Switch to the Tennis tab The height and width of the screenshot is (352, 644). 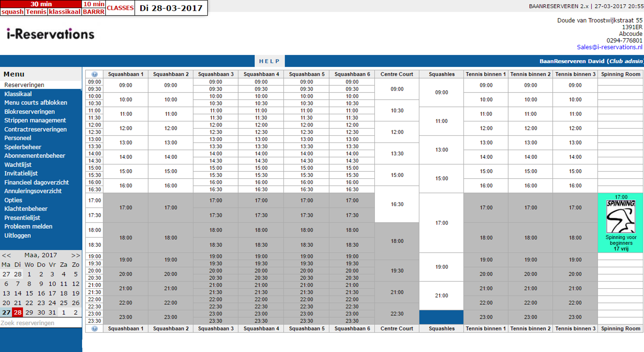tap(36, 12)
